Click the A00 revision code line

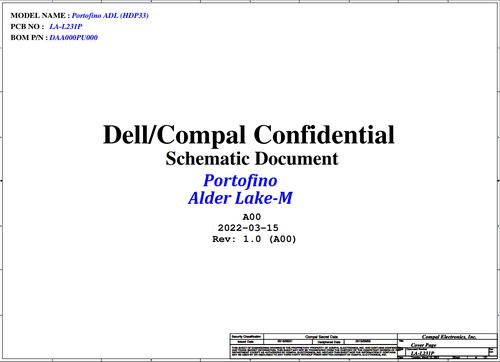(x=252, y=217)
